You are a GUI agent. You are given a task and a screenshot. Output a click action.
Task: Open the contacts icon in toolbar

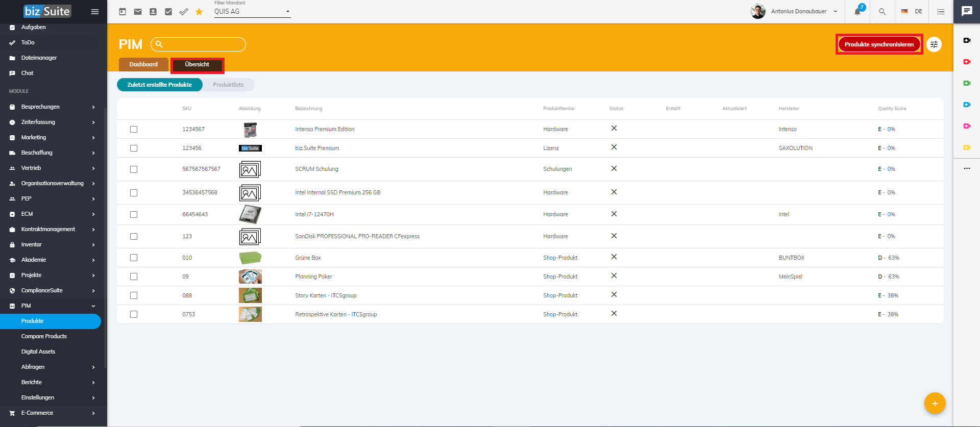[x=153, y=12]
